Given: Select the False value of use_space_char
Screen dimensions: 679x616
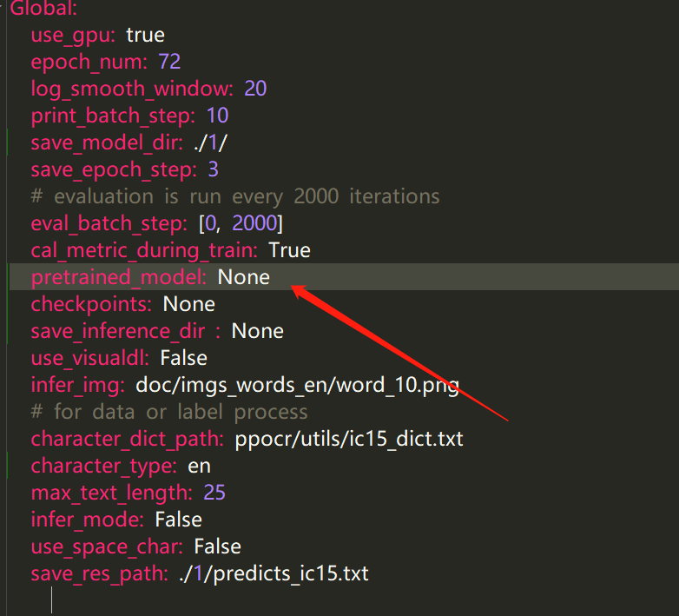Looking at the screenshot, I should [x=217, y=546].
